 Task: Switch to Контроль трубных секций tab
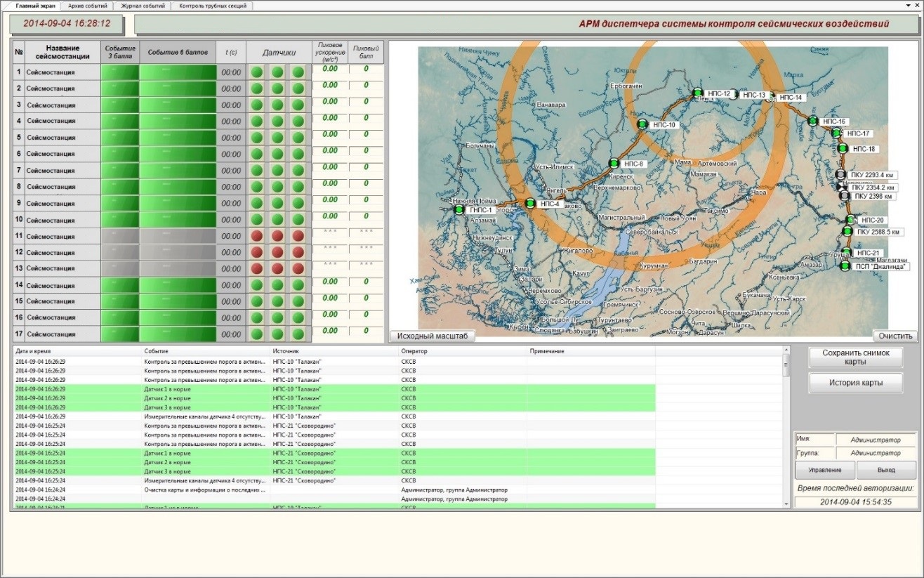(x=213, y=6)
